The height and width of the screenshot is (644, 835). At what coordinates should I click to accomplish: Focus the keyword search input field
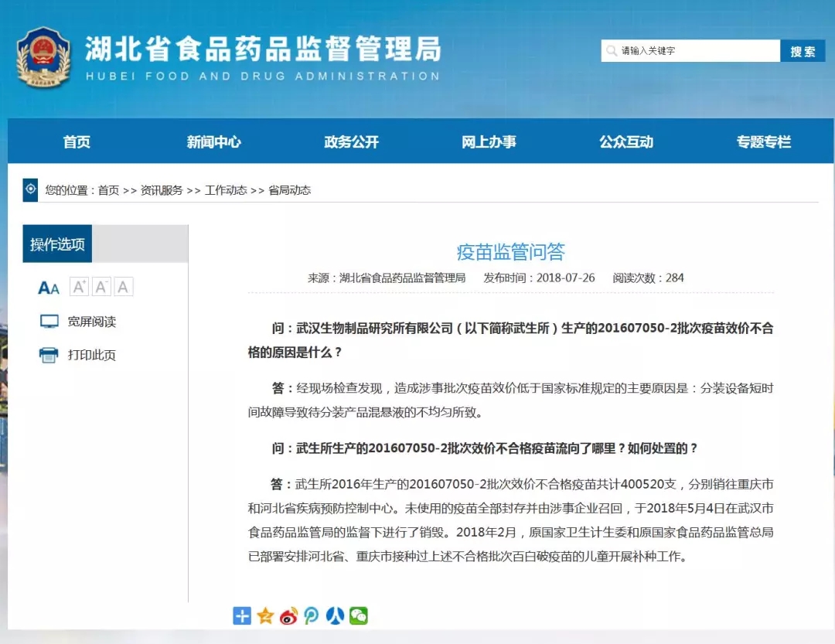pyautogui.click(x=690, y=51)
